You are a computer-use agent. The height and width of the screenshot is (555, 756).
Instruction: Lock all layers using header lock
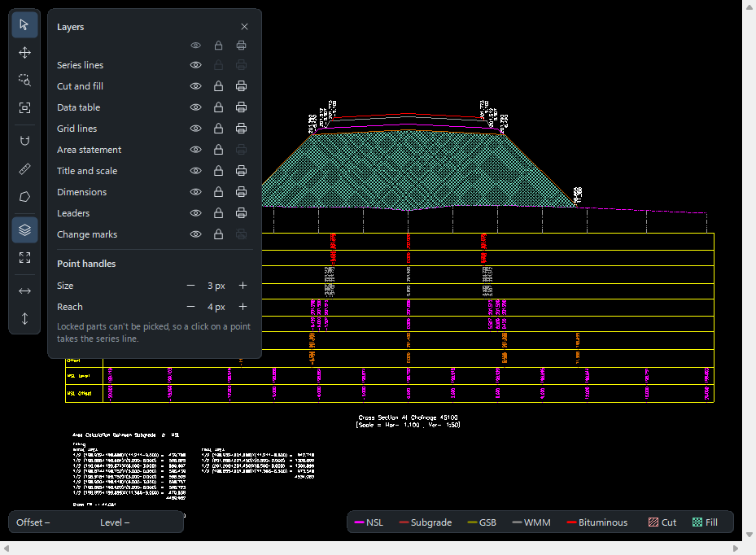[x=218, y=46]
